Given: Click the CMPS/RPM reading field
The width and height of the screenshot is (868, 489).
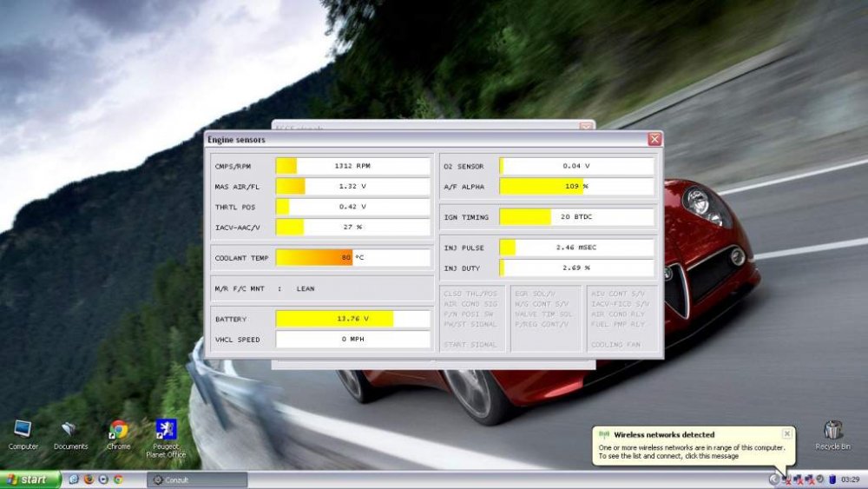Looking at the screenshot, I should [352, 166].
